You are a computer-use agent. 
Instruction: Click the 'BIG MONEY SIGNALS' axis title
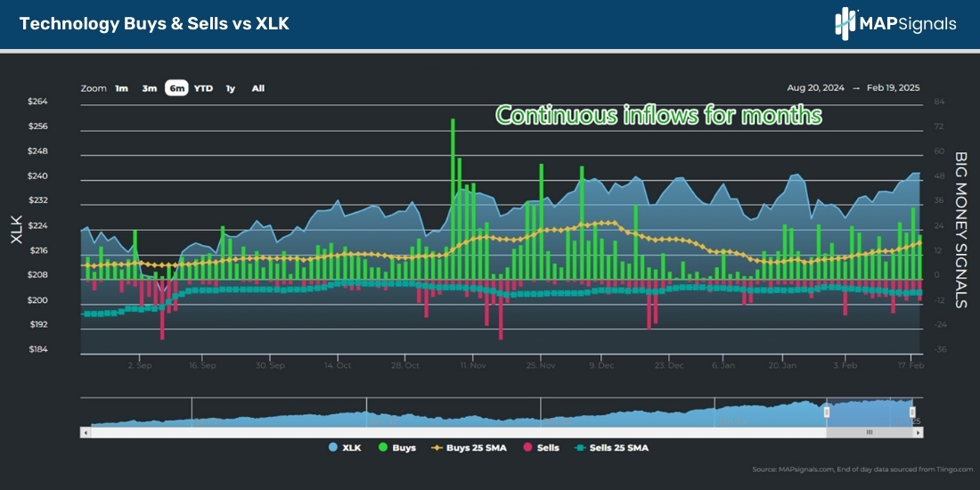[x=960, y=229]
